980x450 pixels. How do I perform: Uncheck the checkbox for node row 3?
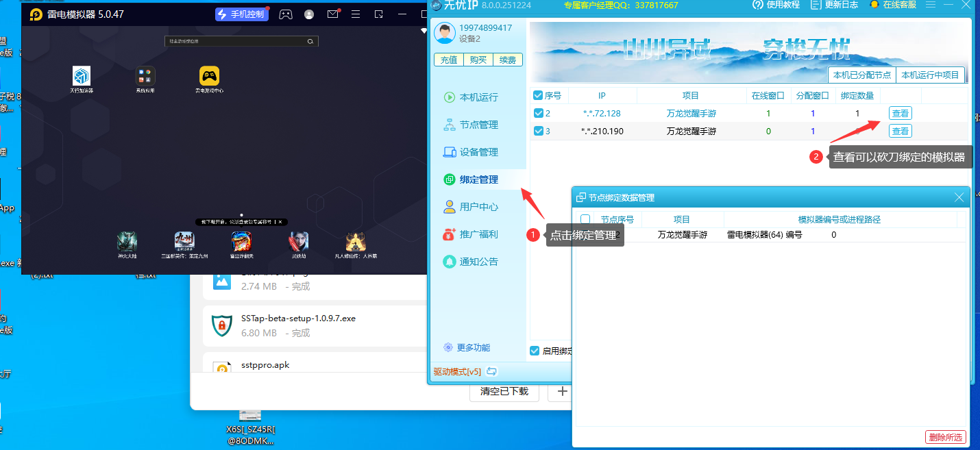(538, 131)
